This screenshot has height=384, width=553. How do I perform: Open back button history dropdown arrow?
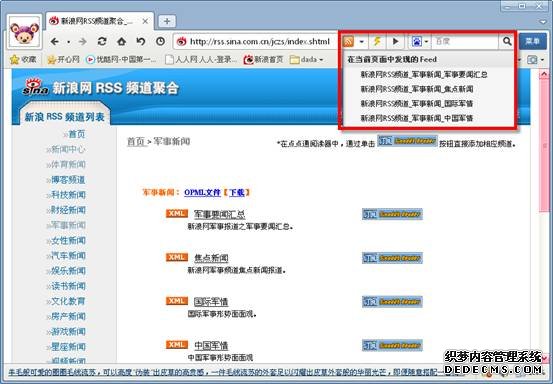[68, 42]
